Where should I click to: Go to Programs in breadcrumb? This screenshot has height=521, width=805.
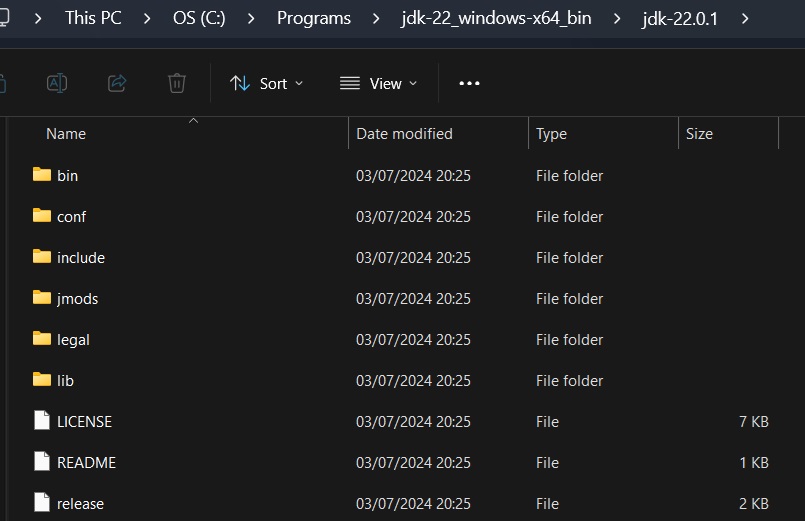[314, 18]
